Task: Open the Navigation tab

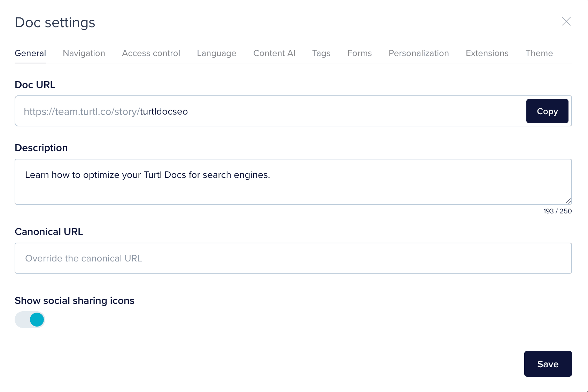Action: (84, 53)
